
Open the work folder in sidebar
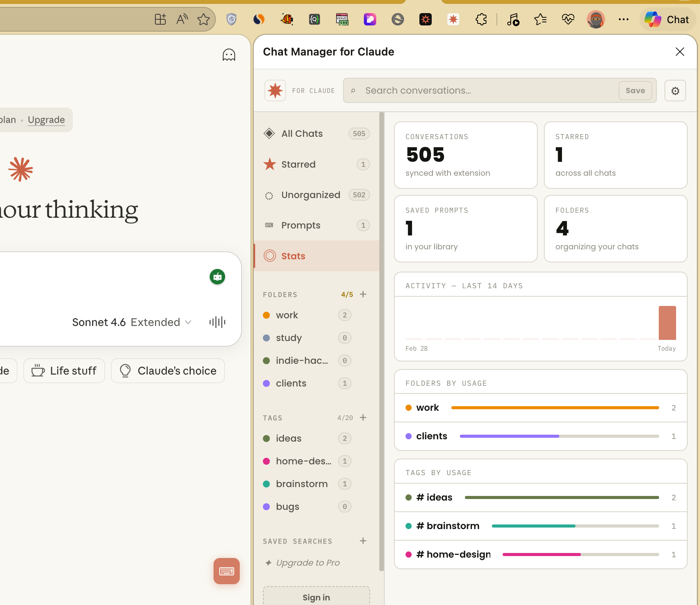click(307, 315)
